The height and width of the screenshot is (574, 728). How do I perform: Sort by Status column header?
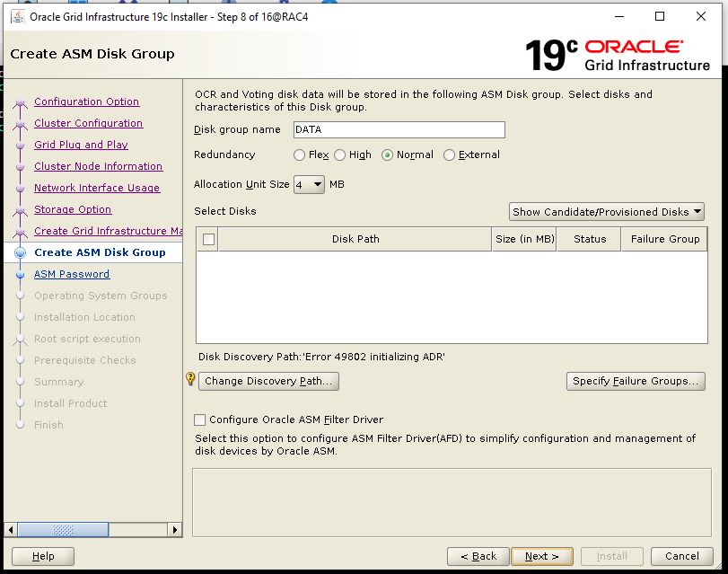tap(589, 239)
